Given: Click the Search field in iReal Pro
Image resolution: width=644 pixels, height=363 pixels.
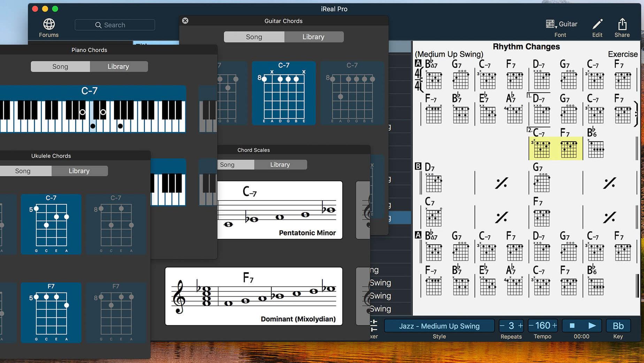Looking at the screenshot, I should tap(115, 25).
